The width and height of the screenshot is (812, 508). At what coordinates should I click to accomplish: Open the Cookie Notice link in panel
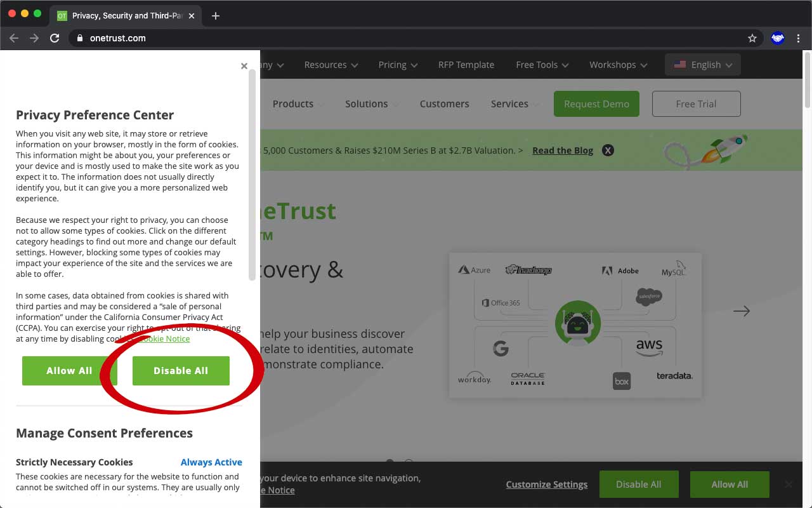tap(165, 338)
